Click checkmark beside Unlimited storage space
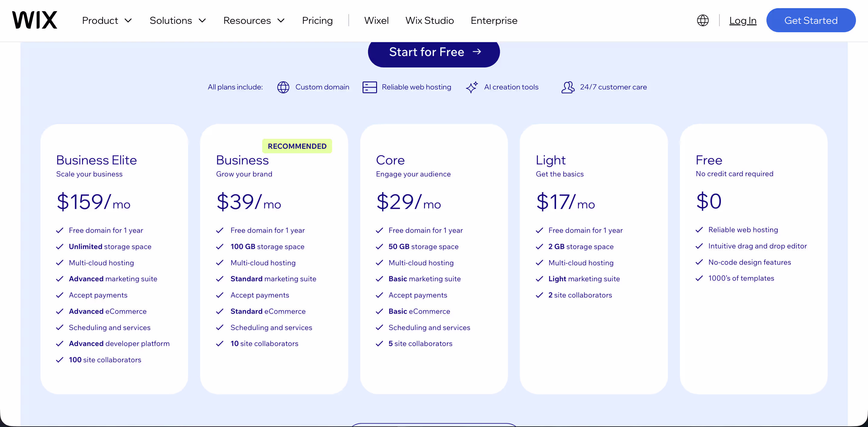Screen dimensions: 868x427 click(60, 247)
